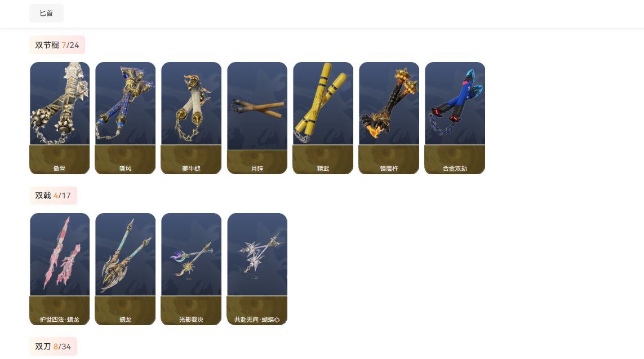Open the 傲骨 nunchaku skin card

[60, 118]
